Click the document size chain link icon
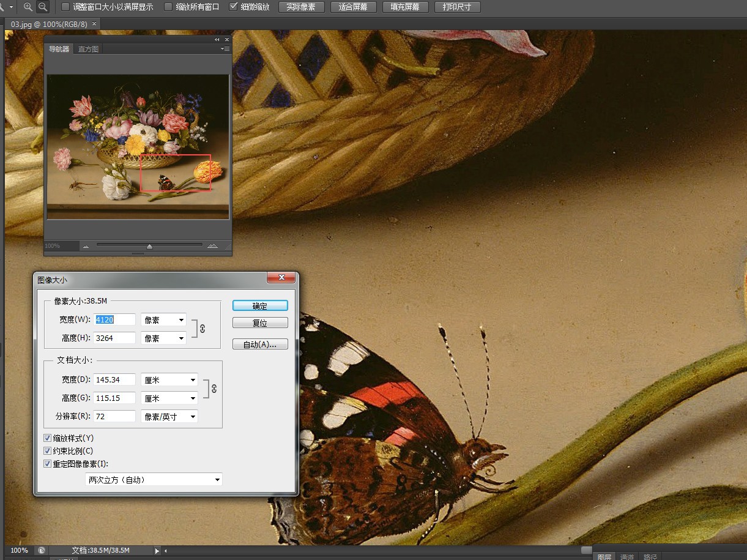Image resolution: width=747 pixels, height=560 pixels. [x=214, y=389]
